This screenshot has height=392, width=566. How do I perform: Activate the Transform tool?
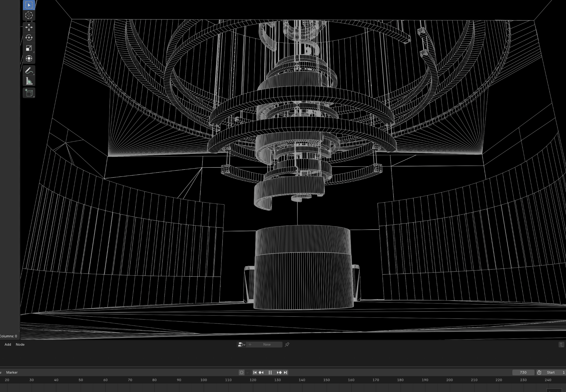[x=29, y=58]
